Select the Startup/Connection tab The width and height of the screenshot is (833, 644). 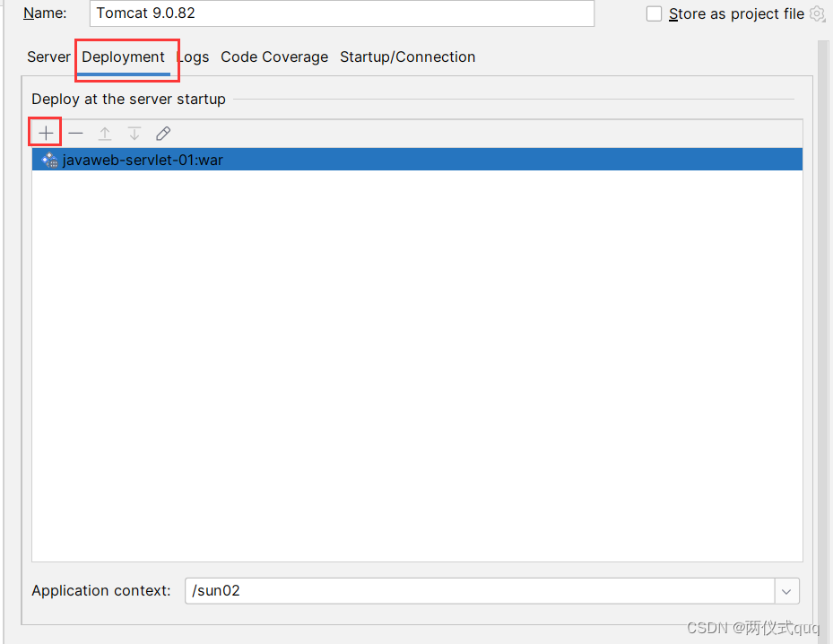pos(407,57)
